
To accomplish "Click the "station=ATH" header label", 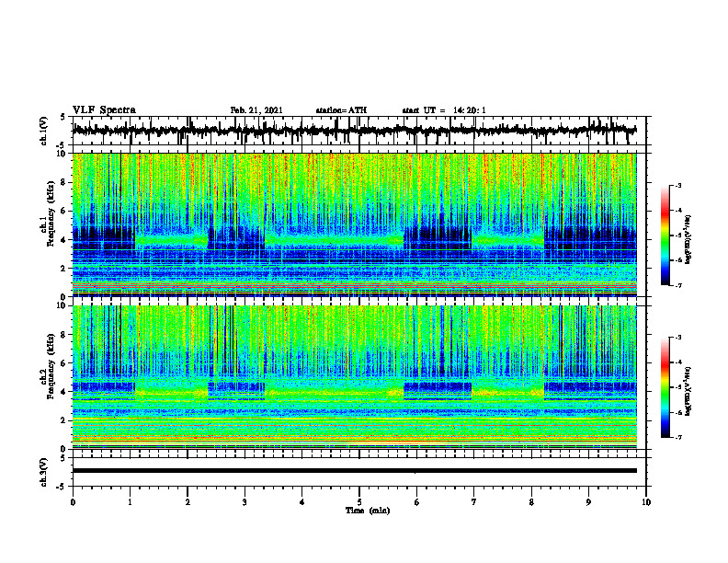I will click(x=341, y=110).
